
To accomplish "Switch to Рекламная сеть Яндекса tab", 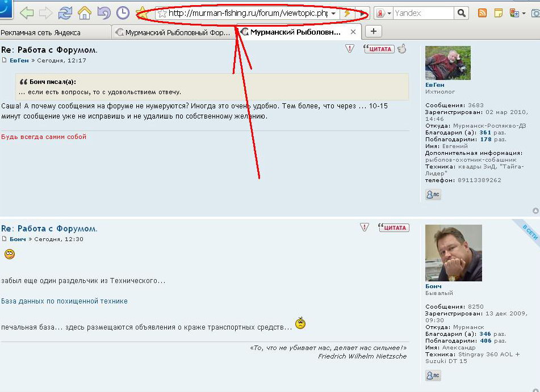I will 41,32.
